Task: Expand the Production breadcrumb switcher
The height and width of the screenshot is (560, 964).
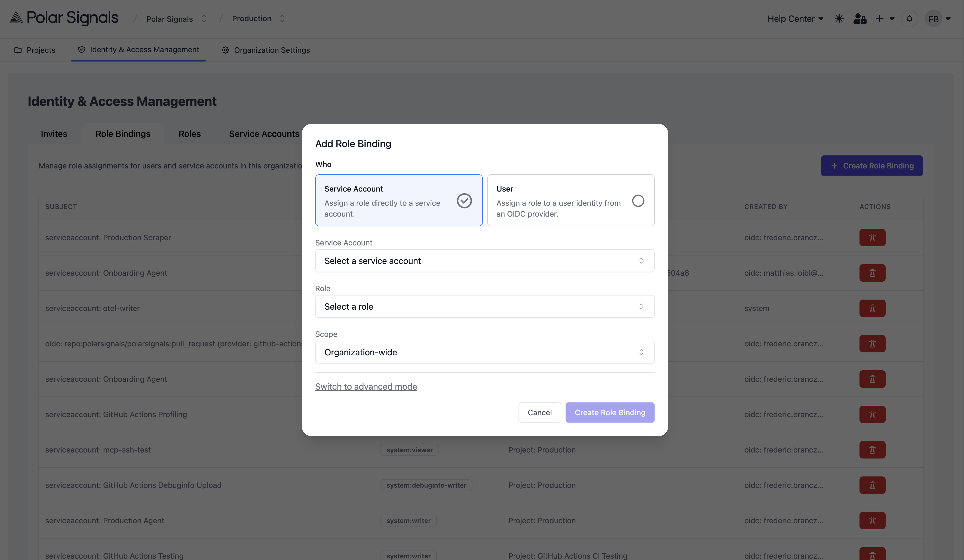Action: tap(282, 18)
